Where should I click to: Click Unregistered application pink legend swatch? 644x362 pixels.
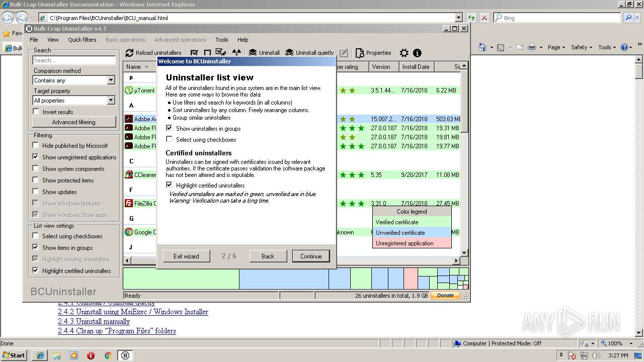pos(412,243)
